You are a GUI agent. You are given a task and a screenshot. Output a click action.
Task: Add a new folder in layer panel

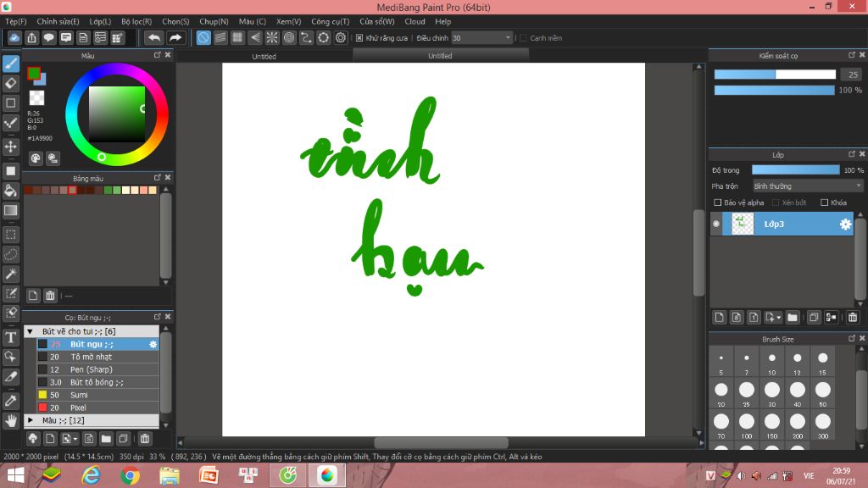tap(793, 317)
